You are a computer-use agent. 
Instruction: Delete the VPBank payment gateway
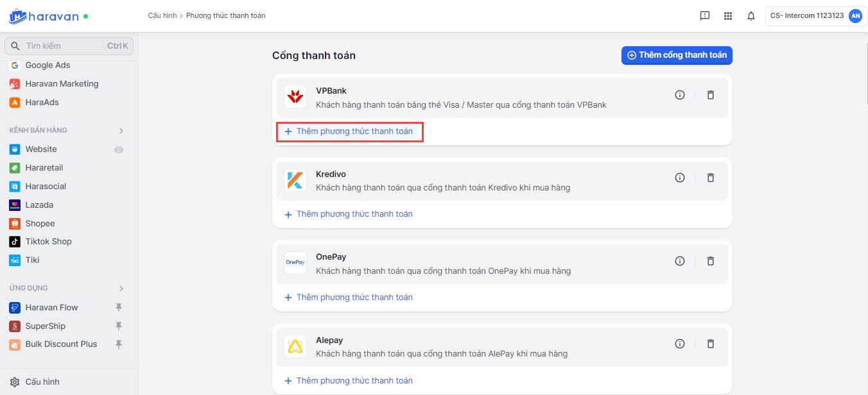710,95
